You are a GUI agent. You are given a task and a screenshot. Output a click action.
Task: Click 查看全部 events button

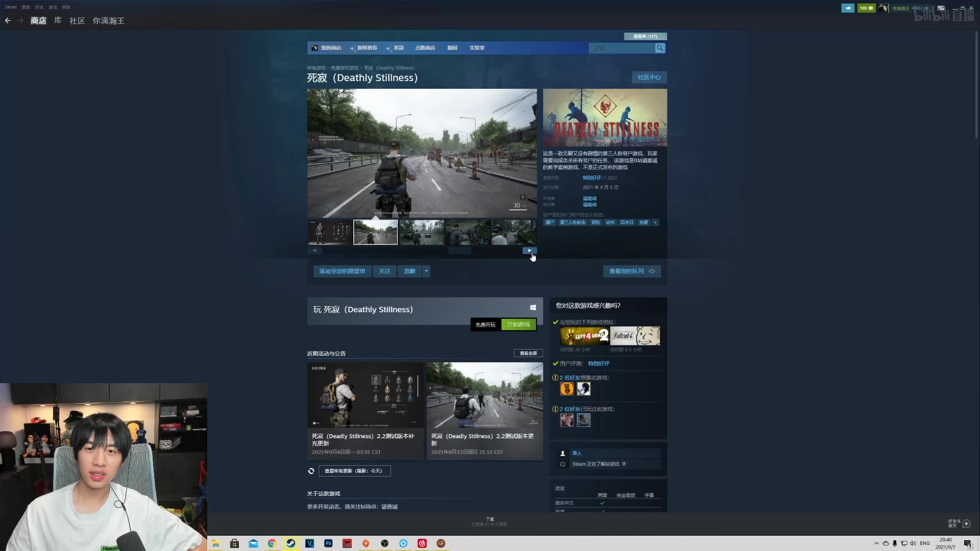528,353
